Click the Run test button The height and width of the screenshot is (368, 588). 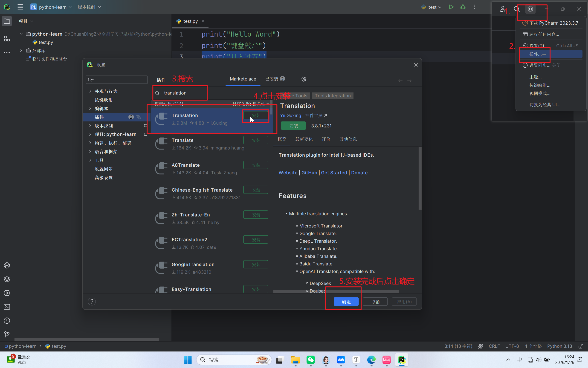451,7
